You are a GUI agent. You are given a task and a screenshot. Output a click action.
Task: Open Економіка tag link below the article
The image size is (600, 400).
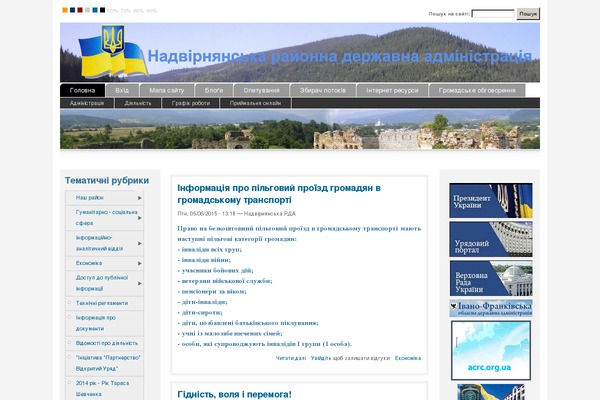408,358
